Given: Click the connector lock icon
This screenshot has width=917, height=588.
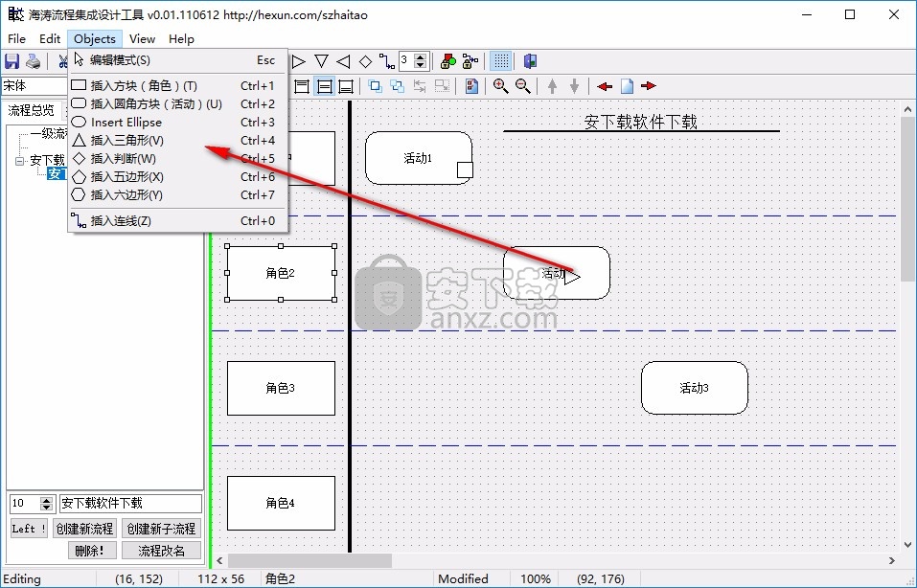Looking at the screenshot, I should [x=470, y=61].
